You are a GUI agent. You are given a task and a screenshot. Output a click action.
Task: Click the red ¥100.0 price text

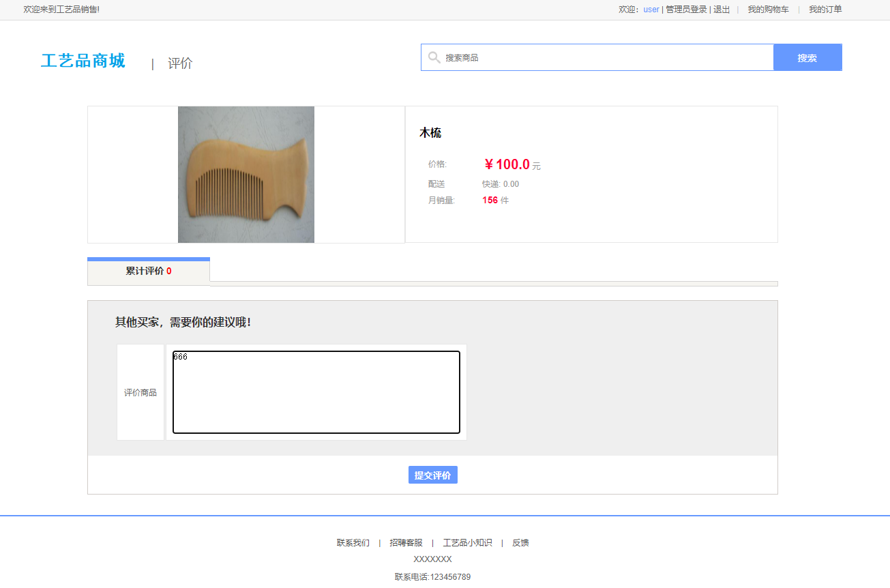(507, 164)
